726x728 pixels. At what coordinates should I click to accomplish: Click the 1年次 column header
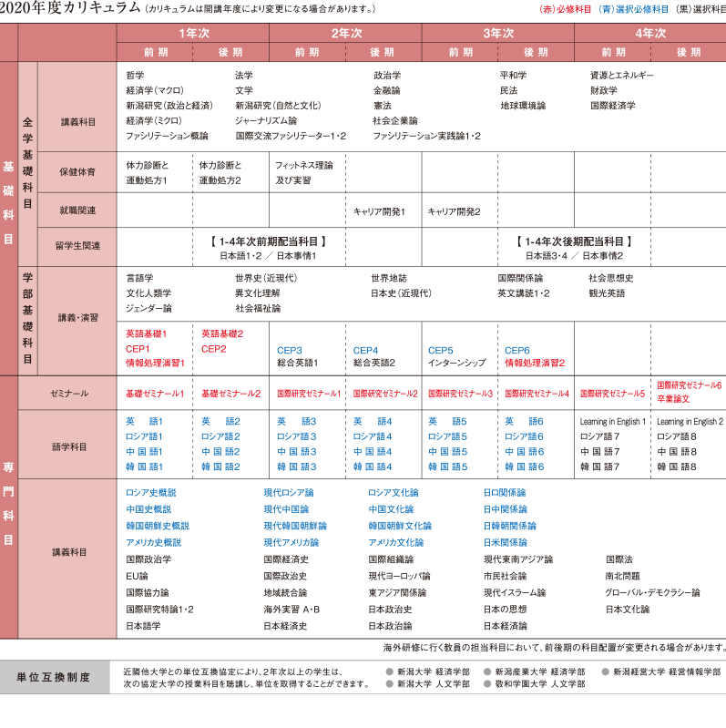(192, 33)
